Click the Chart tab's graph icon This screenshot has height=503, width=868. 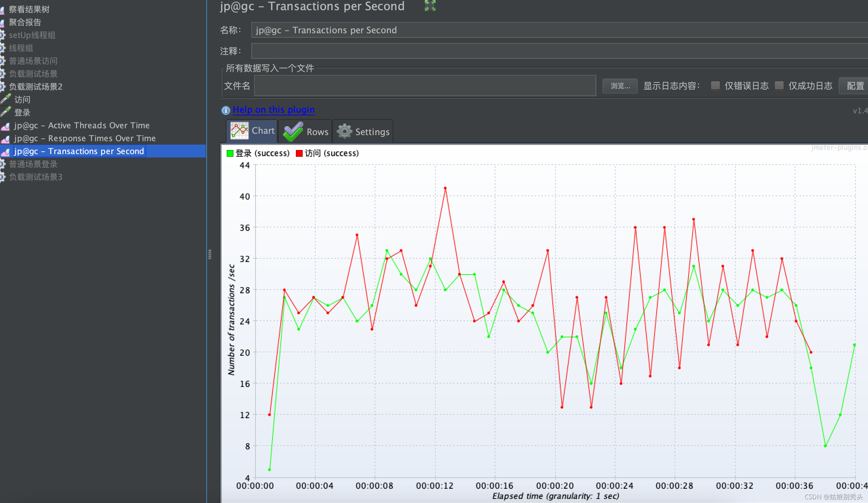tap(239, 131)
